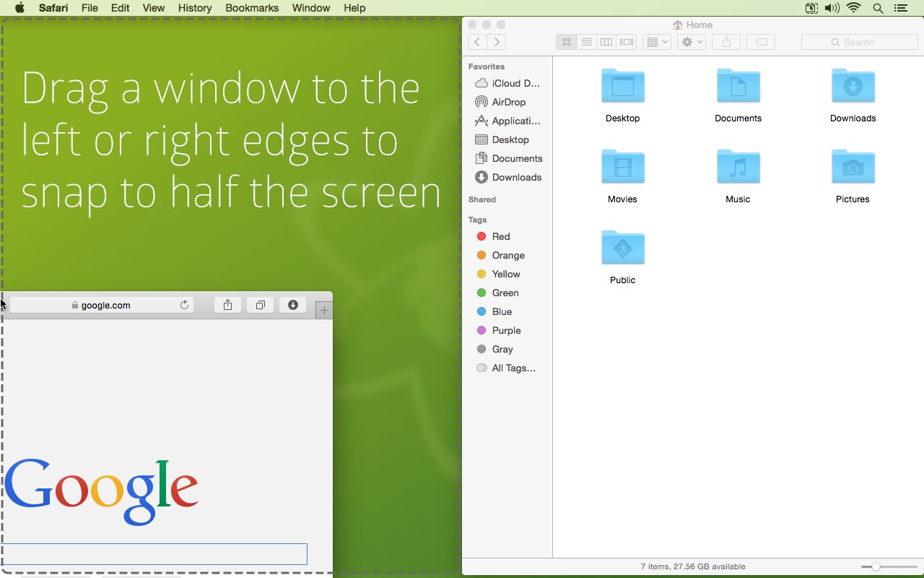
Task: Open Applications in the Finder sidebar
Action: (508, 121)
